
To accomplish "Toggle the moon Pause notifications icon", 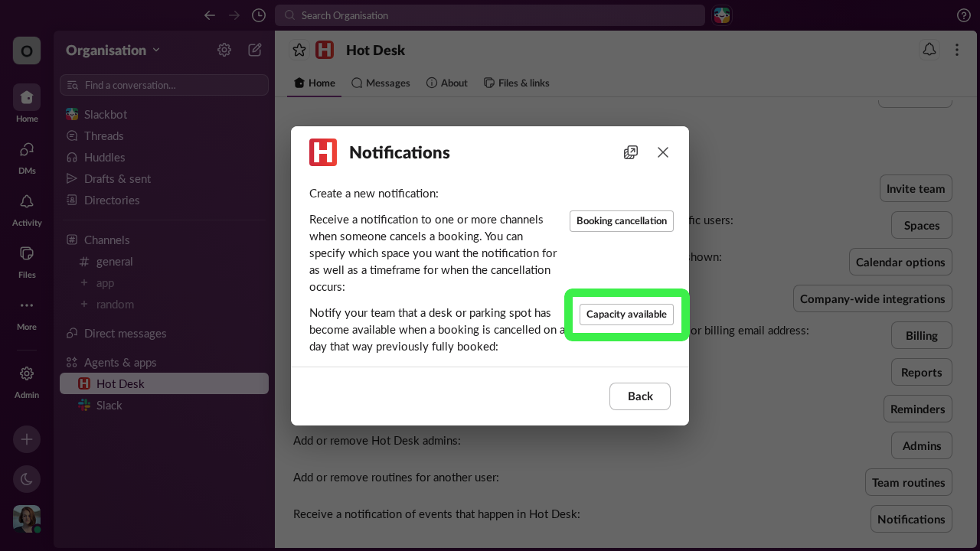I will [x=27, y=479].
